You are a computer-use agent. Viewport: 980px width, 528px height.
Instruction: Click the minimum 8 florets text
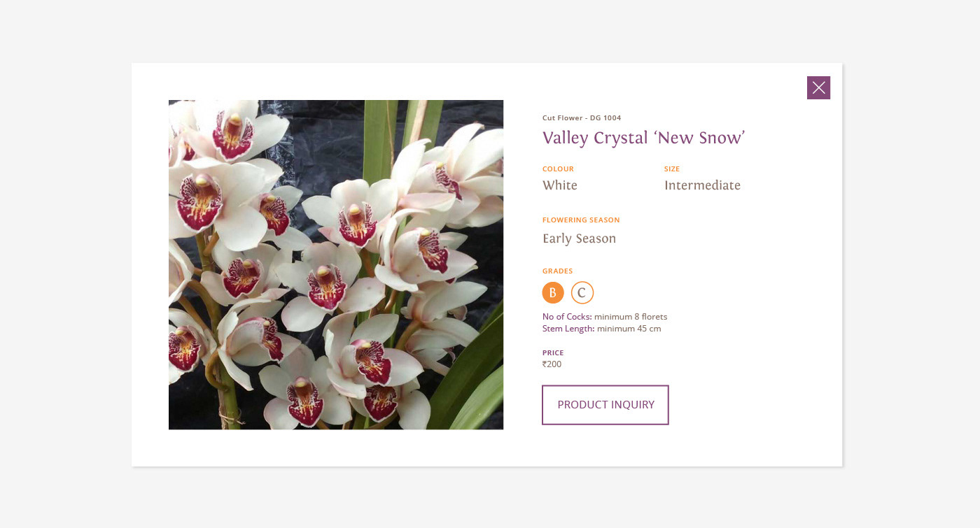pos(631,317)
